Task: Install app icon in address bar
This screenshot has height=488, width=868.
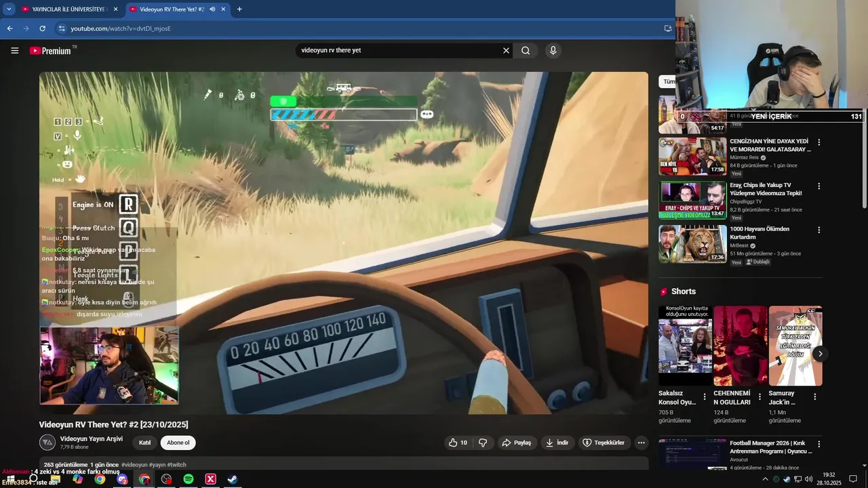Action: pos(667,28)
